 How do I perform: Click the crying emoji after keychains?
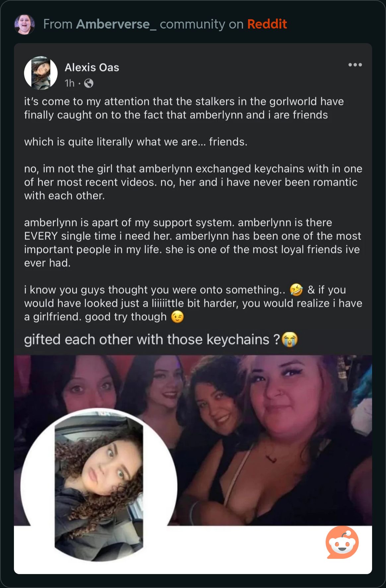(x=289, y=339)
